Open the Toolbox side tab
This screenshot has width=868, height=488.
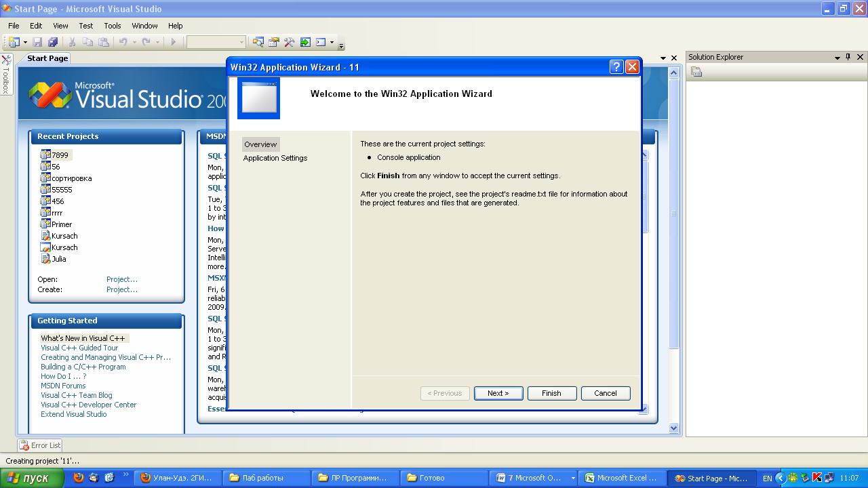tap(6, 75)
